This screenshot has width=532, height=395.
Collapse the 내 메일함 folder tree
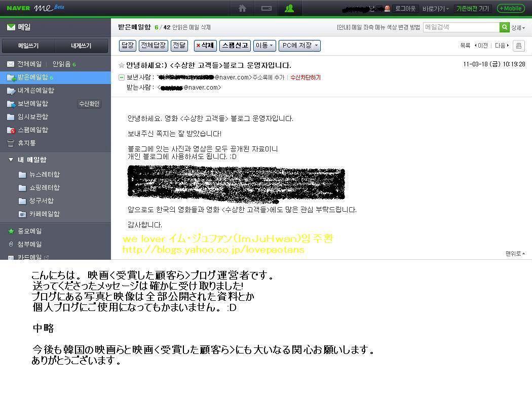pos(11,160)
